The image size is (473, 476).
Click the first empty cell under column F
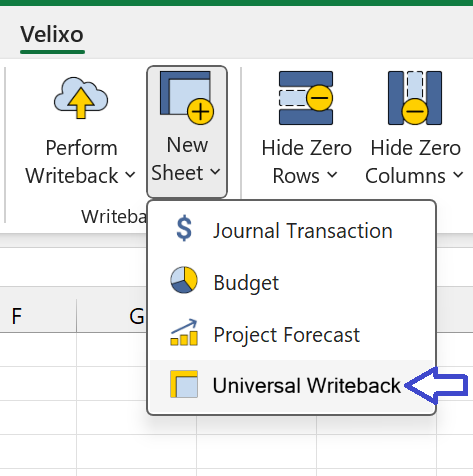38,349
